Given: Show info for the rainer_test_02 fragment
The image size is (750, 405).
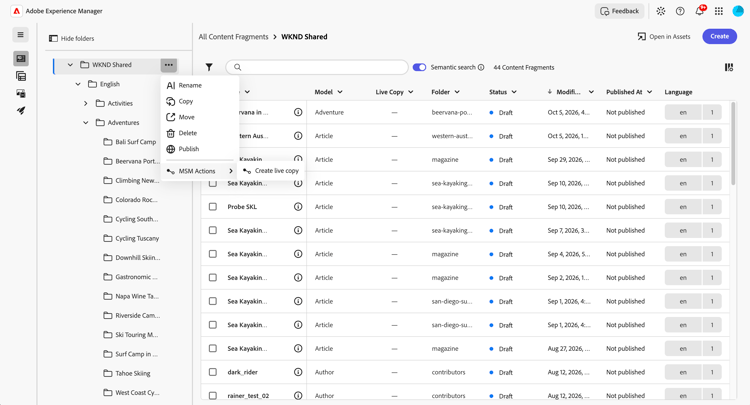Looking at the screenshot, I should pyautogui.click(x=298, y=395).
